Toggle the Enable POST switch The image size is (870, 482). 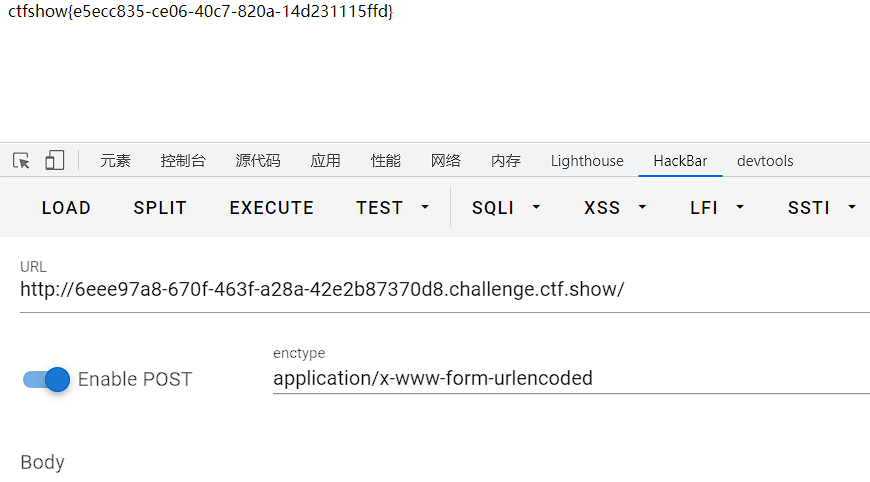click(46, 379)
